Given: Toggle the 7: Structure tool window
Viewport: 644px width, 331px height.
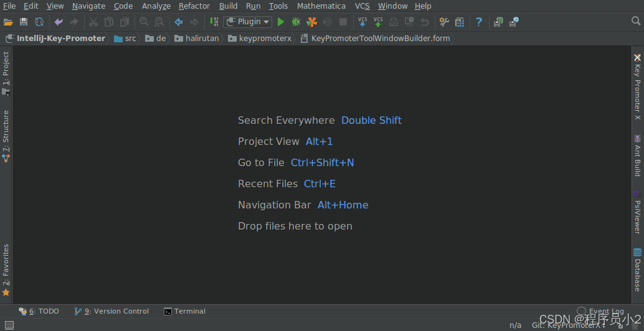Looking at the screenshot, I should [x=6, y=136].
